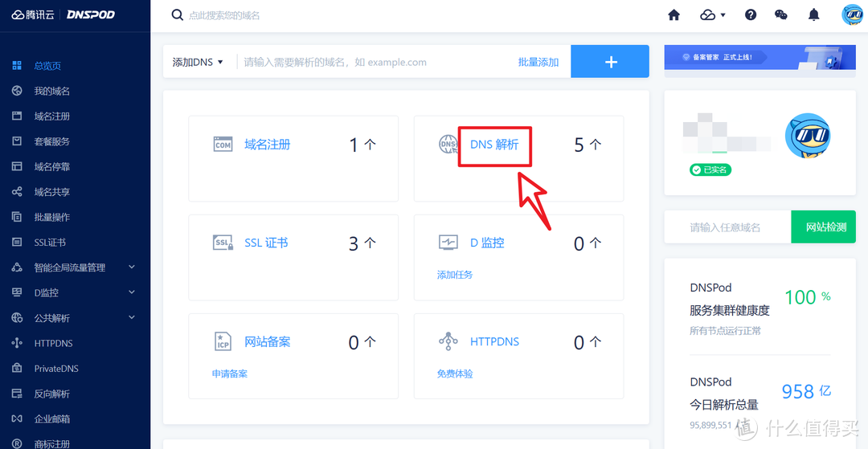Open 批量操作 from the sidebar
Screen dimensions: 868x449
[x=51, y=217]
